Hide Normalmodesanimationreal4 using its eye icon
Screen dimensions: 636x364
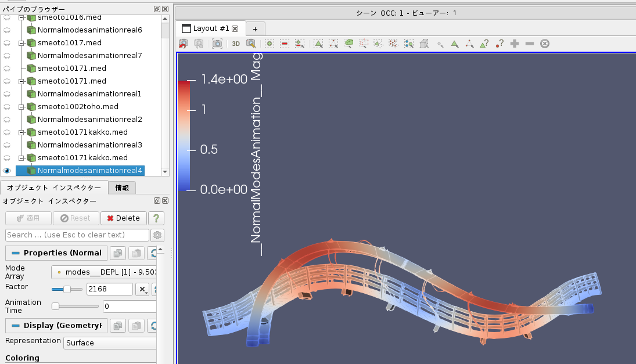click(7, 171)
